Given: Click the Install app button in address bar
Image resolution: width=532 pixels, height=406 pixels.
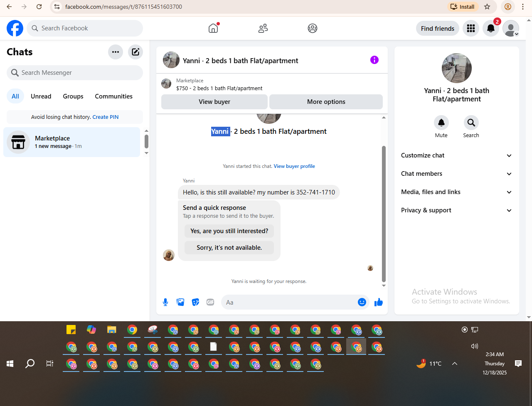Looking at the screenshot, I should (463, 7).
